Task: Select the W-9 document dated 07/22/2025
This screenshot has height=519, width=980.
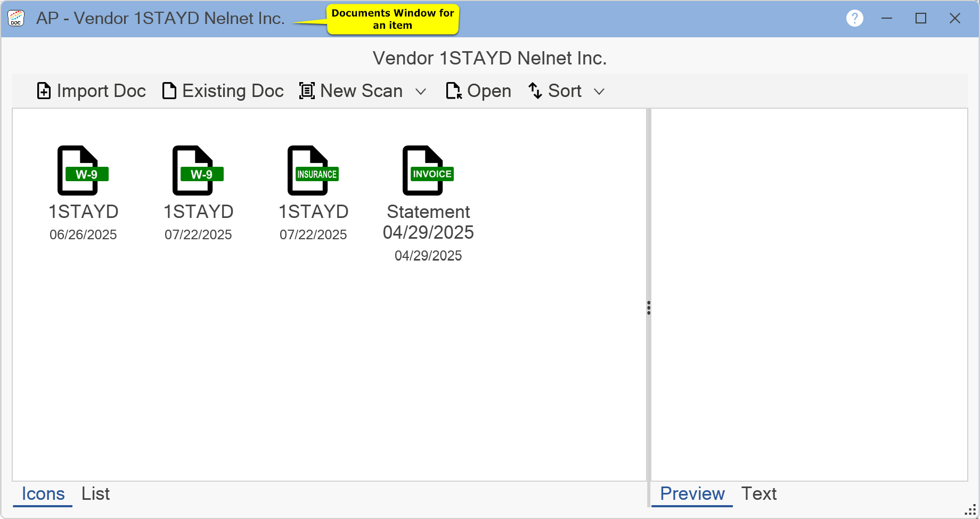Action: pos(198,171)
